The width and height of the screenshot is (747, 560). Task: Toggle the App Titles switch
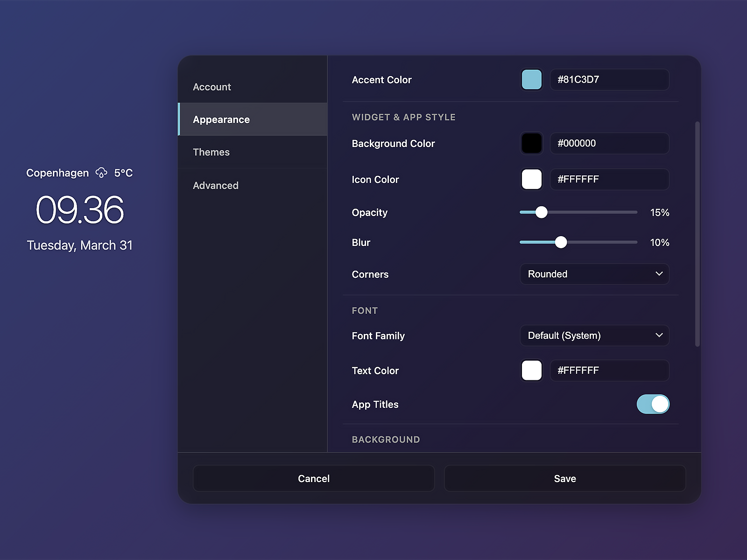click(653, 404)
